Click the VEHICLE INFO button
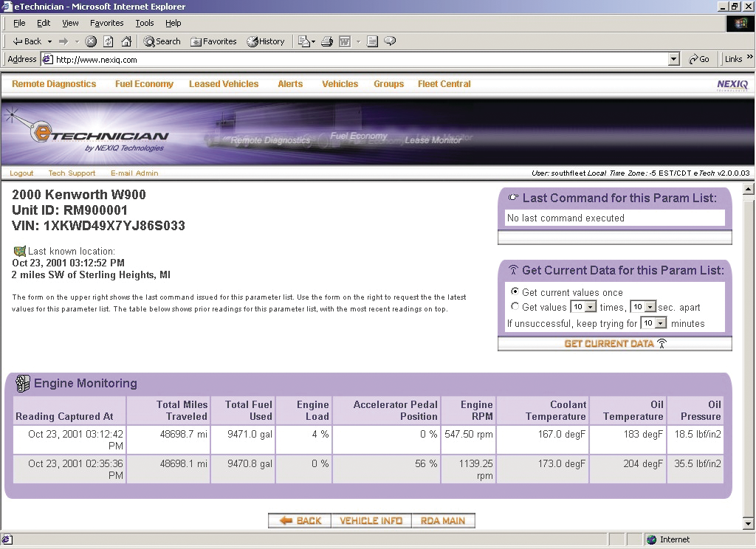756x549 pixels. pyautogui.click(x=371, y=520)
